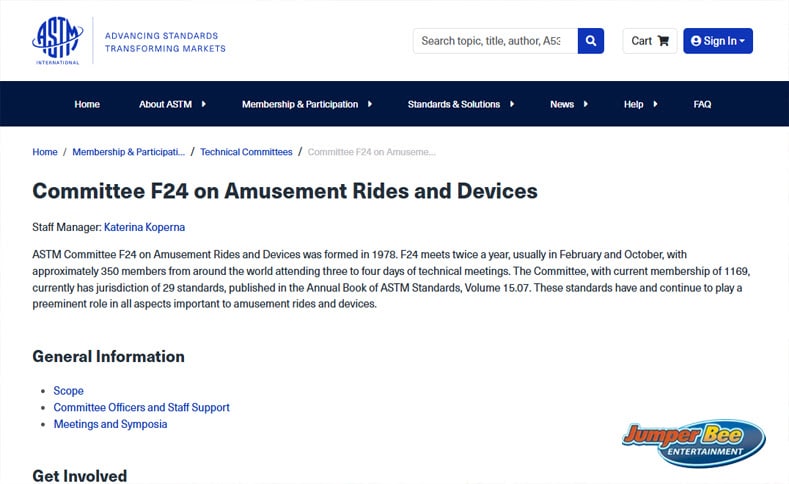789x484 pixels.
Task: Open the News menu
Action: coord(568,104)
